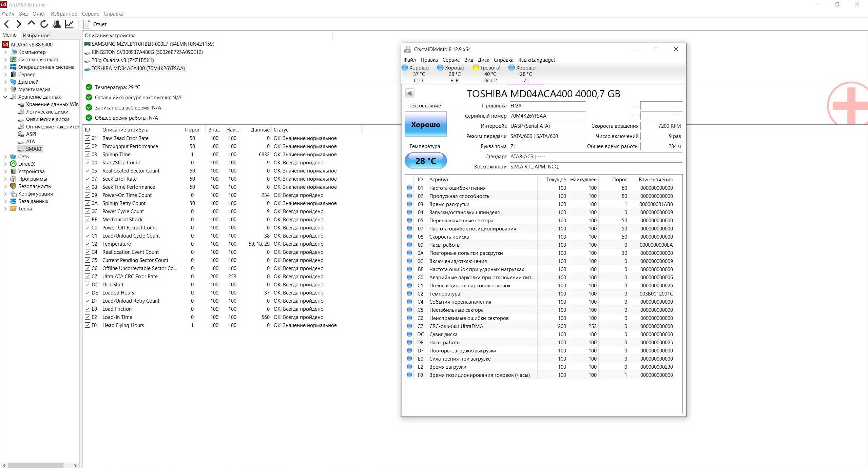Click CrystalDiskInfo title bar app icon

[x=408, y=49]
